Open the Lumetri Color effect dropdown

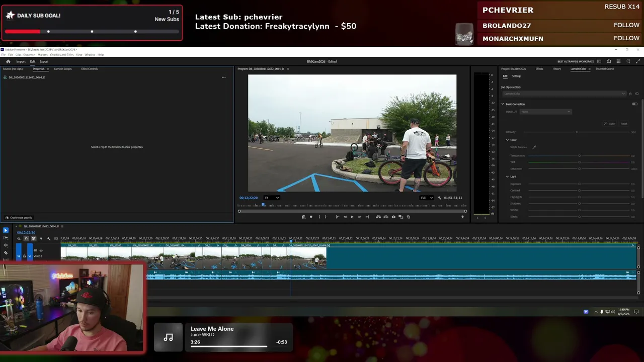pos(564,94)
